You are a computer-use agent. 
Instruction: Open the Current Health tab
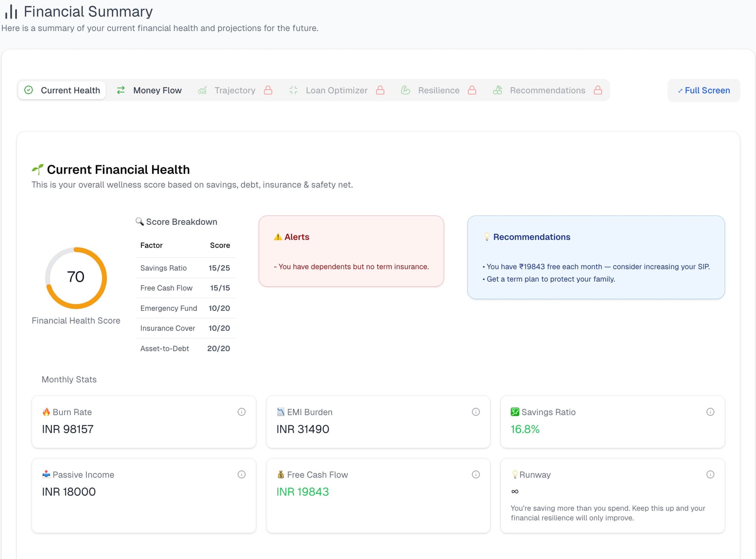pos(62,90)
